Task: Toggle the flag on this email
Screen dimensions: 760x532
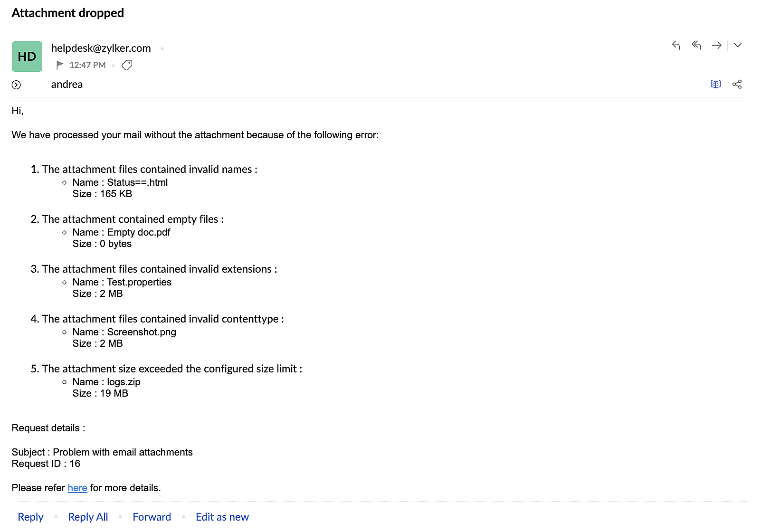Action: [60, 65]
